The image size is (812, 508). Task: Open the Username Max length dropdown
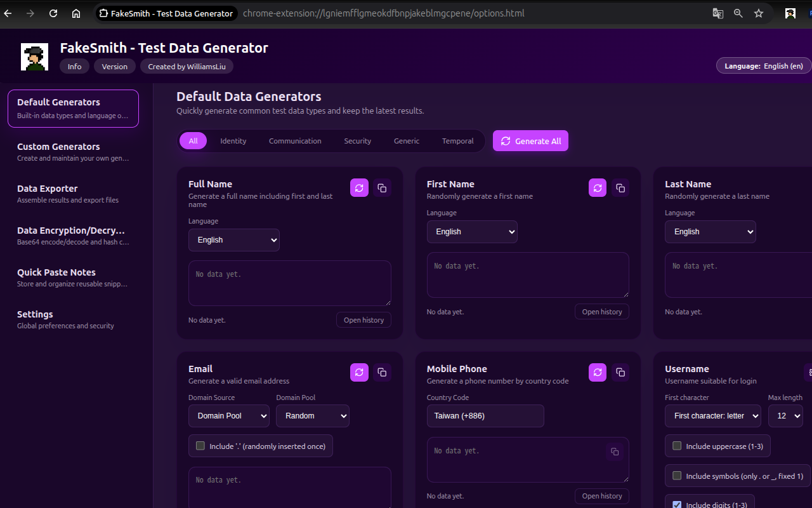(785, 416)
